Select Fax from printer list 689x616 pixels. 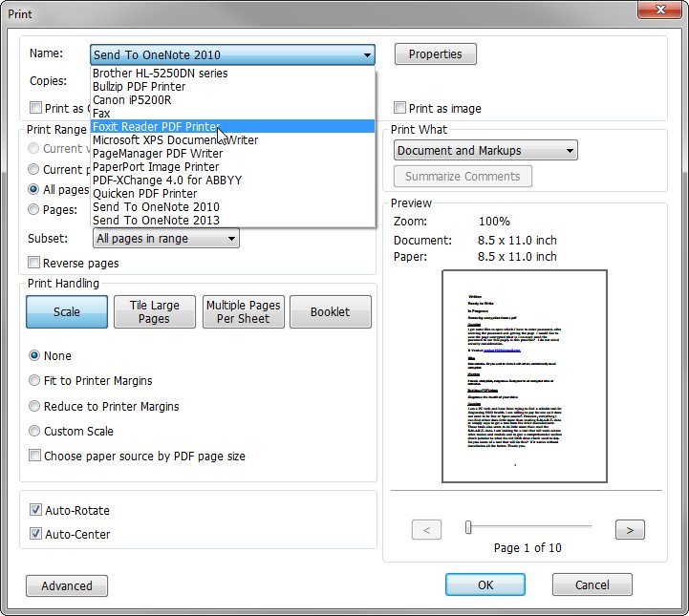(x=232, y=114)
